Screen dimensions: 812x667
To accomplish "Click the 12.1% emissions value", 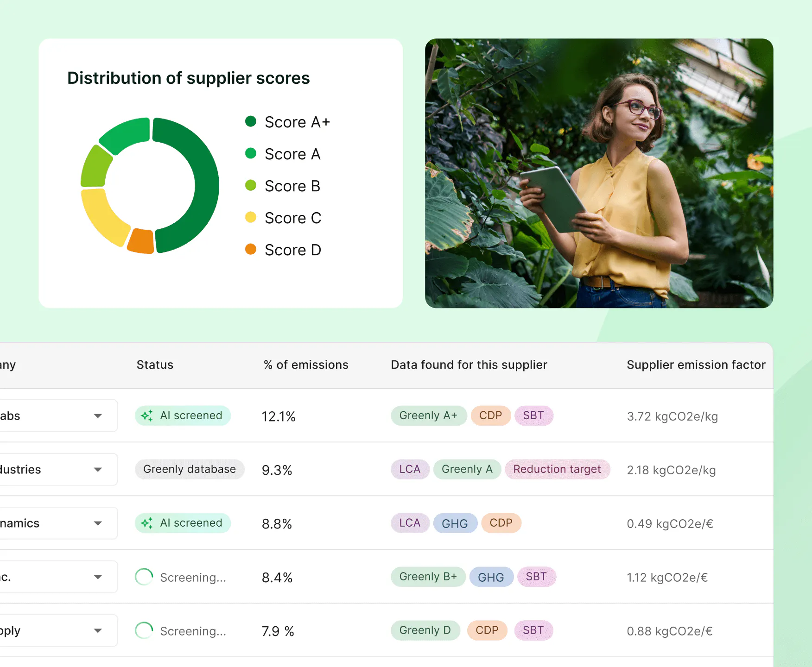I will 279,416.
